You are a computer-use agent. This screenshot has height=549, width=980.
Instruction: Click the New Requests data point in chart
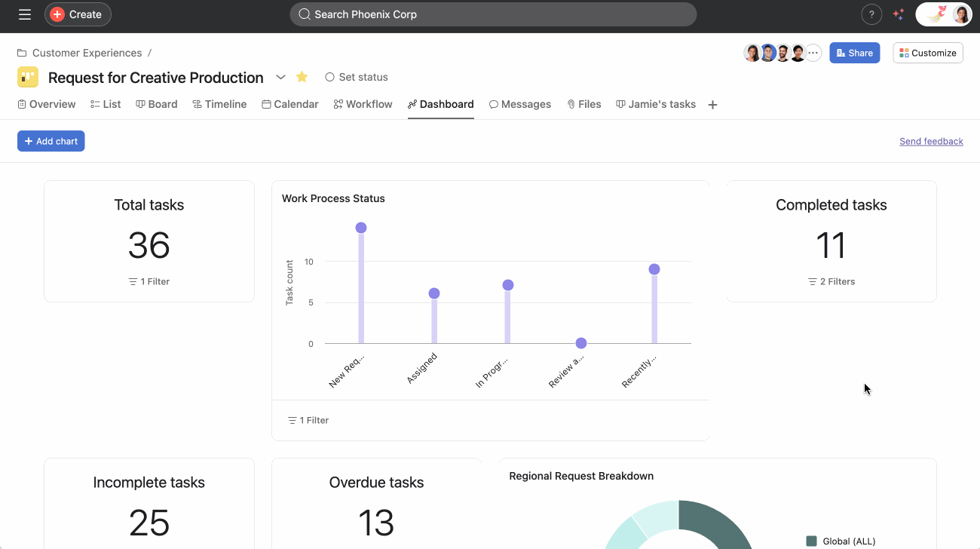coord(361,228)
